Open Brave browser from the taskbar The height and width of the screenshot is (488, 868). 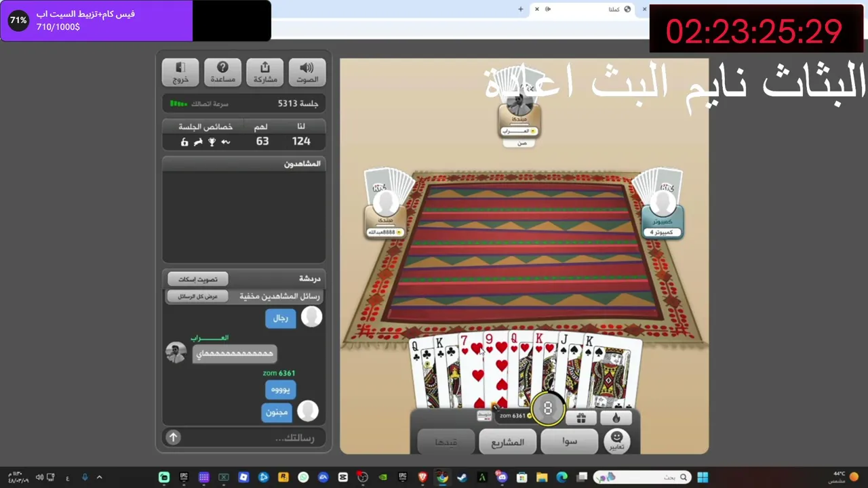point(422,477)
